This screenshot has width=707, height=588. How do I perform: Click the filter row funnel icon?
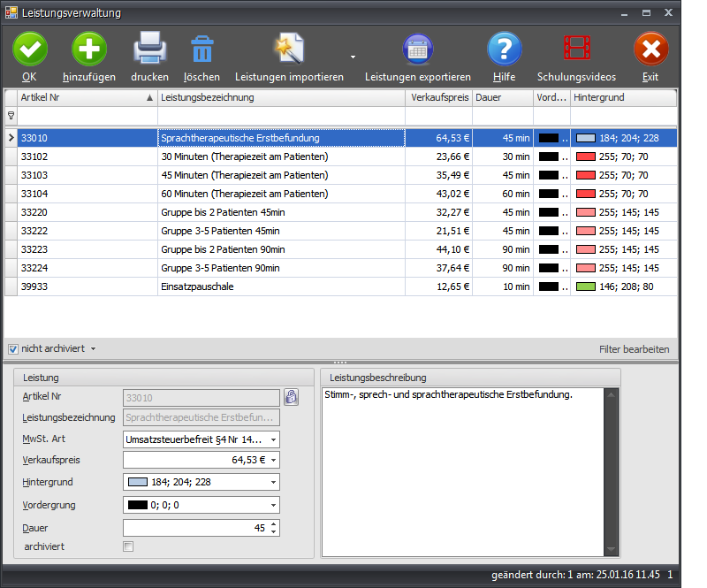point(11,116)
